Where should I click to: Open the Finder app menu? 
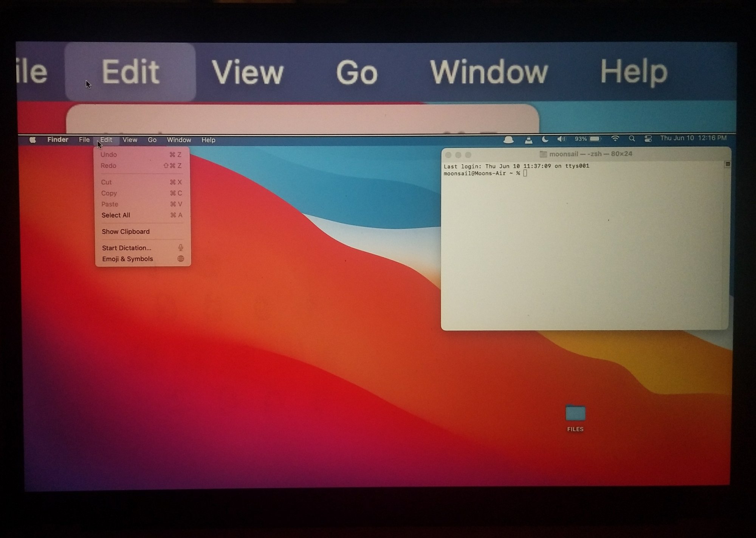click(x=58, y=140)
